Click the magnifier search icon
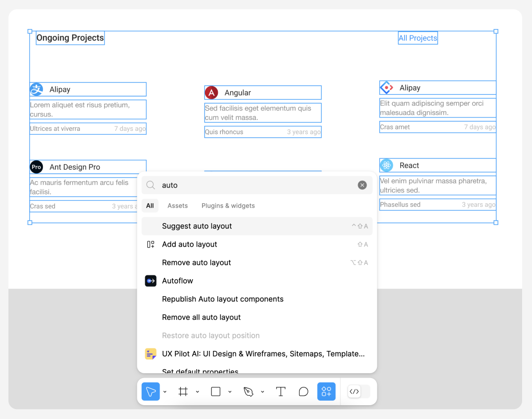This screenshot has height=419, width=532. (151, 185)
